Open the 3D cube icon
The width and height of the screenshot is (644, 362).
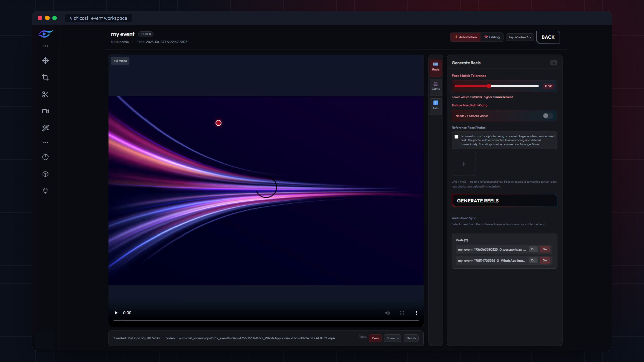coord(45,174)
